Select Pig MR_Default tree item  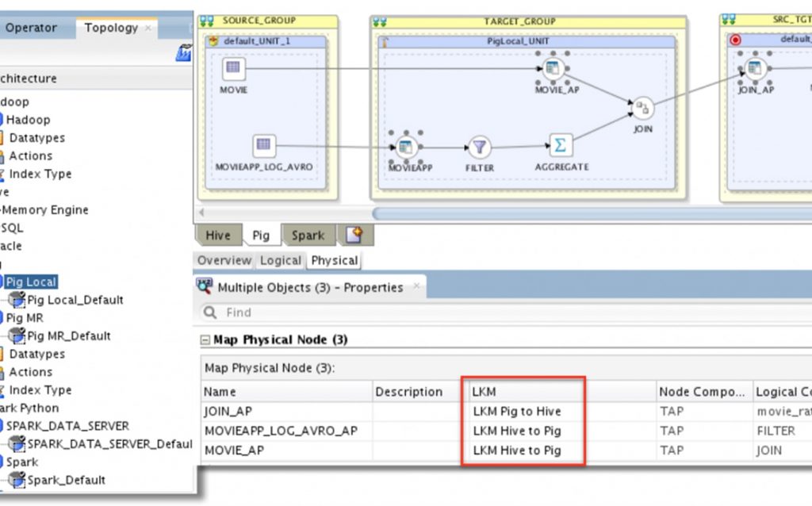69,335
